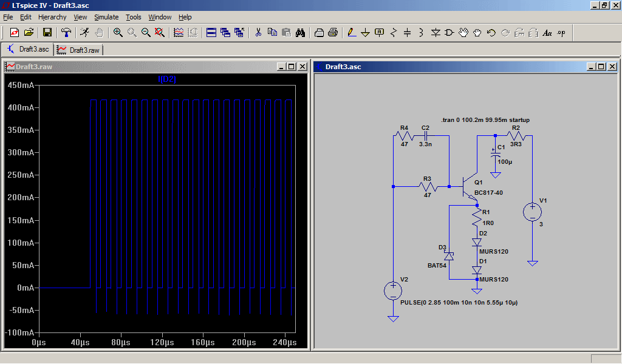
Task: Place a capacitor using the toolbar icon
Action: (x=408, y=33)
